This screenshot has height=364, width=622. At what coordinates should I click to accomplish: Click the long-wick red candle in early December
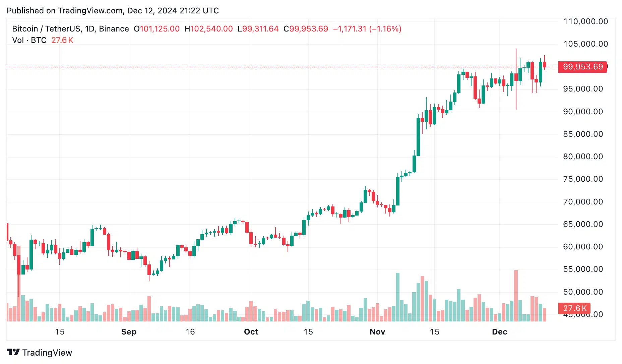pyautogui.click(x=516, y=79)
